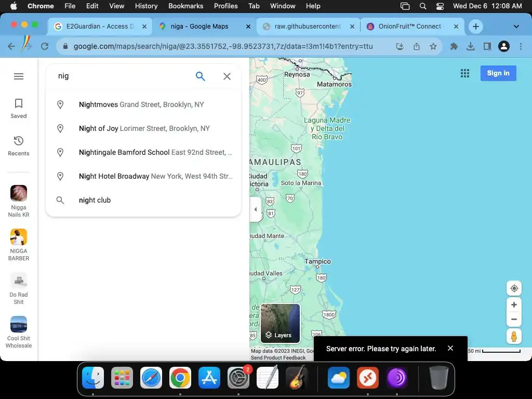Open the Google apps grid
The image size is (532, 399).
click(x=465, y=73)
